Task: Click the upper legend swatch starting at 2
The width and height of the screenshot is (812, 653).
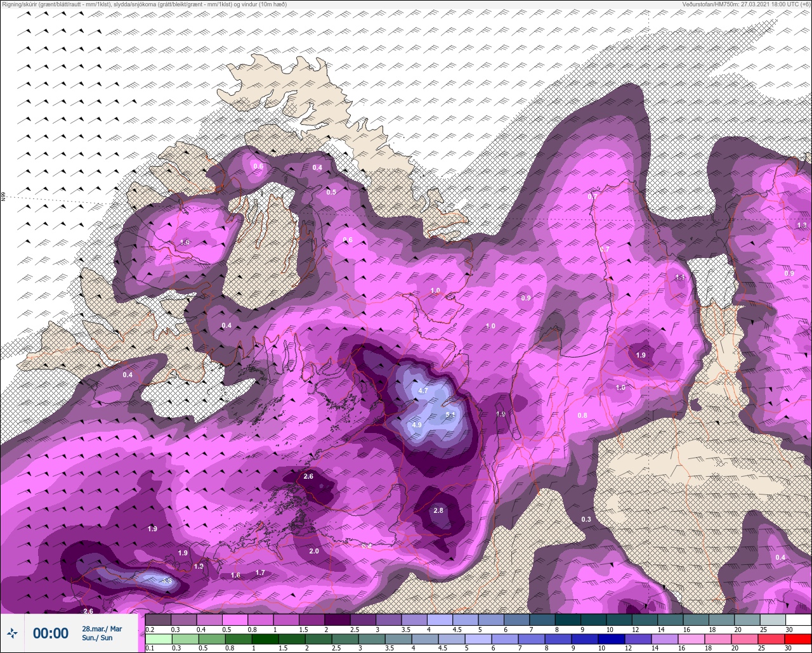Action: click(337, 619)
